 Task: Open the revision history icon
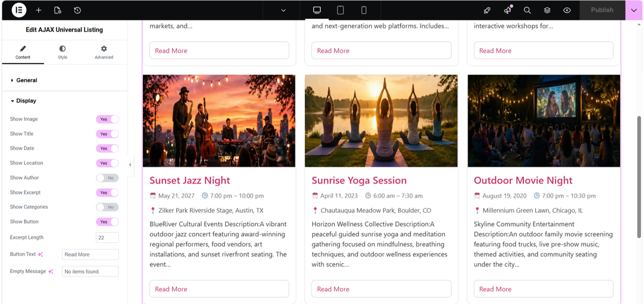(x=77, y=10)
